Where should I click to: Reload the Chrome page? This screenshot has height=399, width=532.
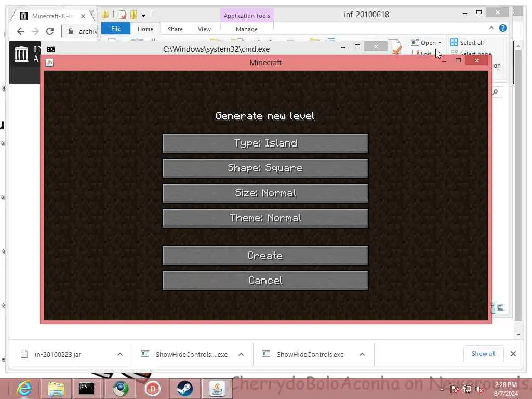(x=50, y=31)
